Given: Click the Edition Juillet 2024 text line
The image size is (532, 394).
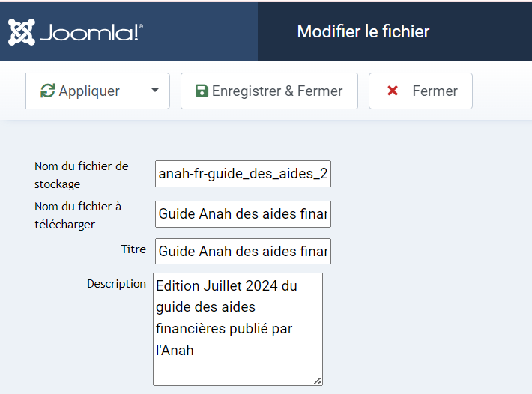Looking at the screenshot, I should click(226, 286).
